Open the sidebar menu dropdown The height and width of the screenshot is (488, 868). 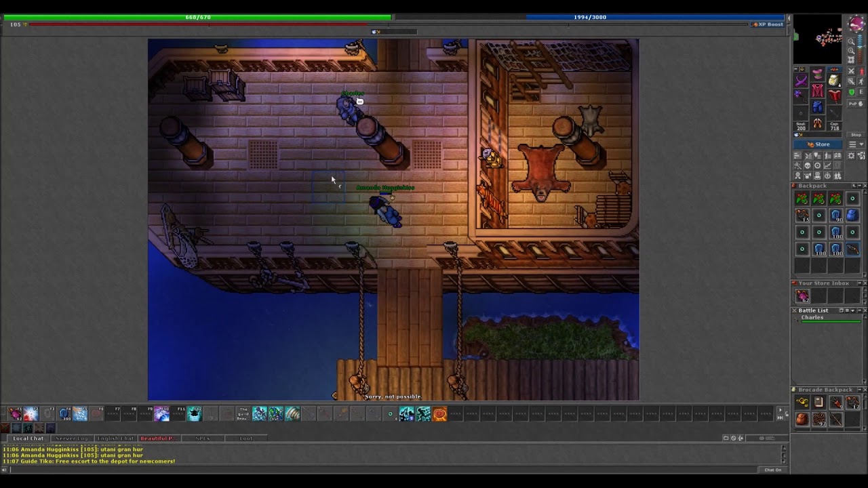tap(856, 144)
